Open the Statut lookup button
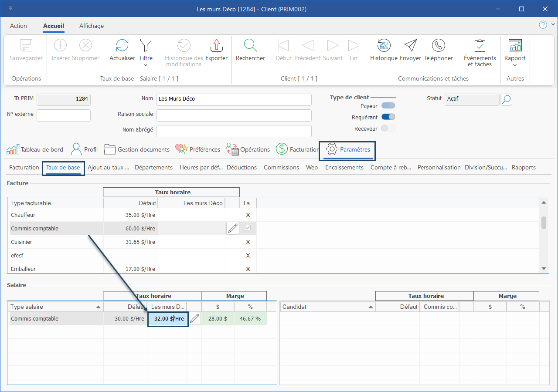The height and width of the screenshot is (392, 558). [506, 99]
